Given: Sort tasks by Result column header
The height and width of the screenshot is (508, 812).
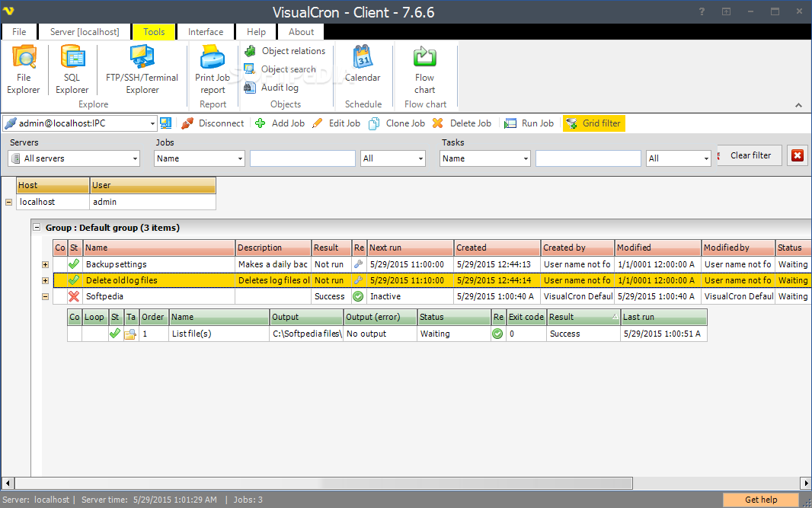Looking at the screenshot, I should click(x=583, y=317).
